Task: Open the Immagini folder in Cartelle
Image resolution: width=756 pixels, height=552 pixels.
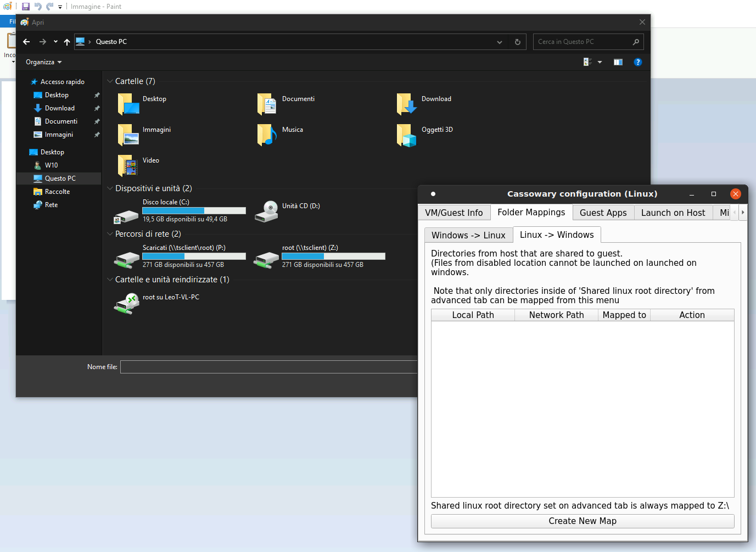Action: pos(144,135)
